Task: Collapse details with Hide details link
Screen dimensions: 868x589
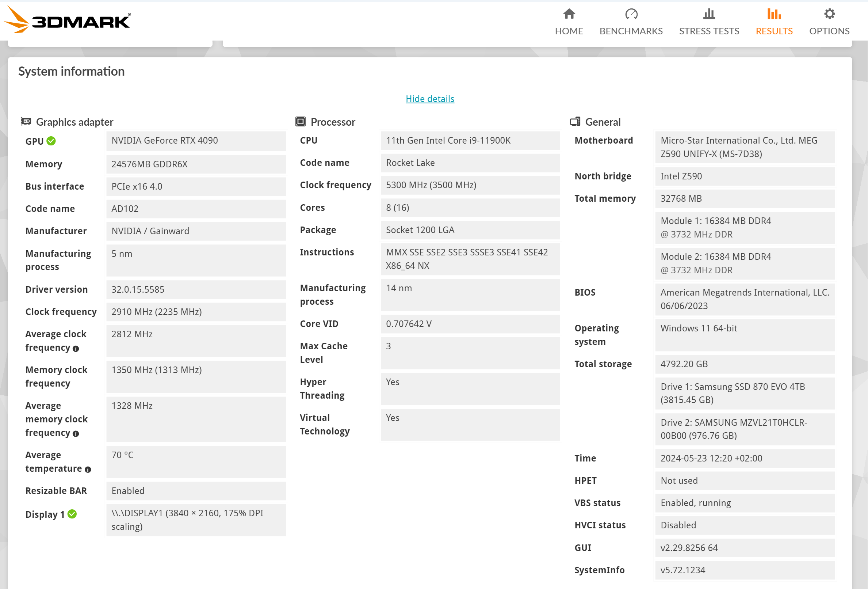Action: click(430, 99)
